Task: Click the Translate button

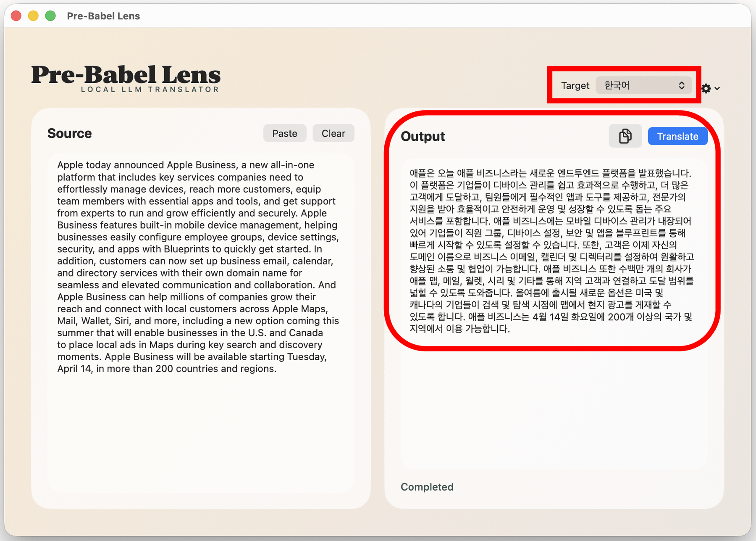Action: 677,136
